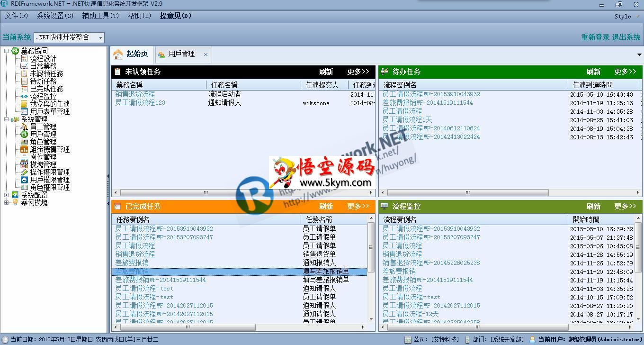Click the 崗位管理 tree icon

coord(24,157)
